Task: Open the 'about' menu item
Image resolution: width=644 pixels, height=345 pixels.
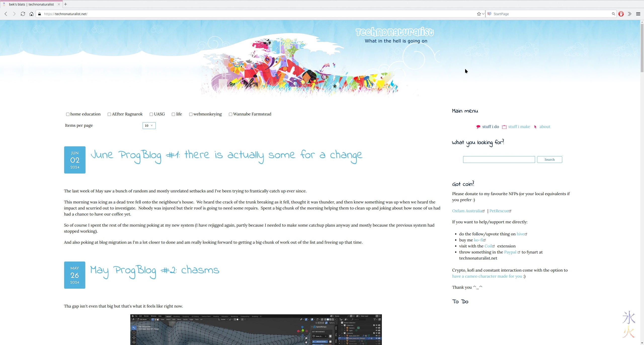Action: [545, 127]
